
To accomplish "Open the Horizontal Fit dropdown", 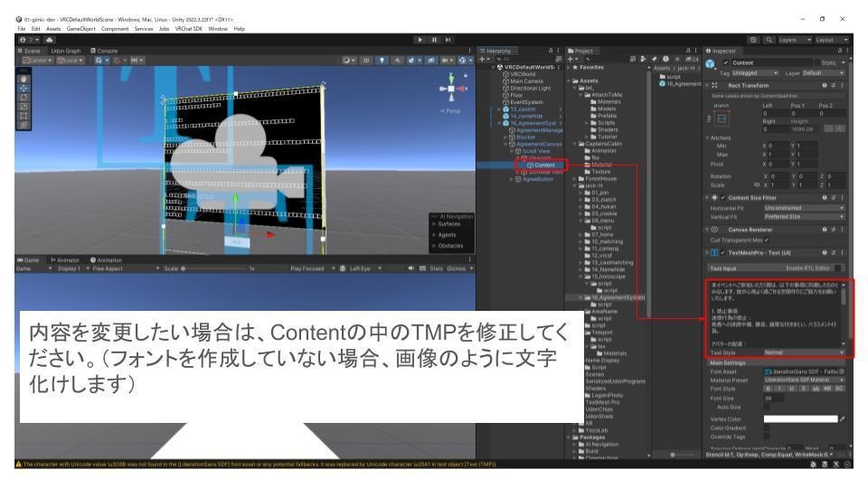I will point(804,208).
